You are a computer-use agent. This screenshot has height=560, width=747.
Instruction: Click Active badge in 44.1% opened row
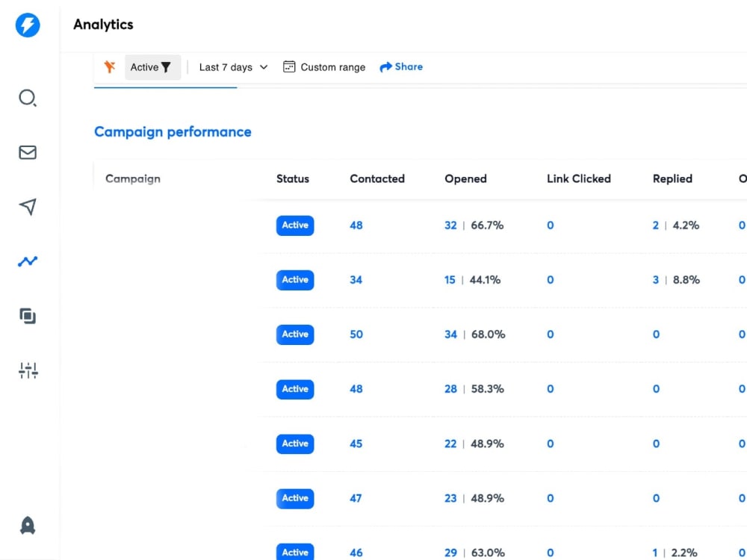point(295,280)
